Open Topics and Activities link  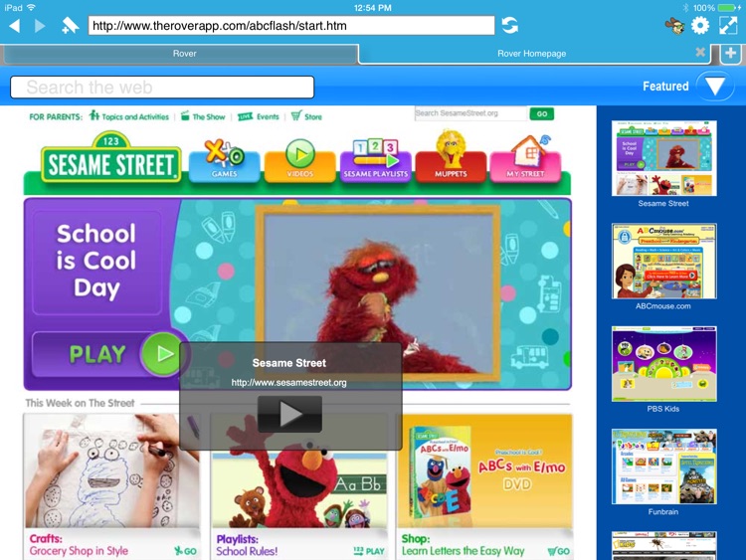(129, 116)
